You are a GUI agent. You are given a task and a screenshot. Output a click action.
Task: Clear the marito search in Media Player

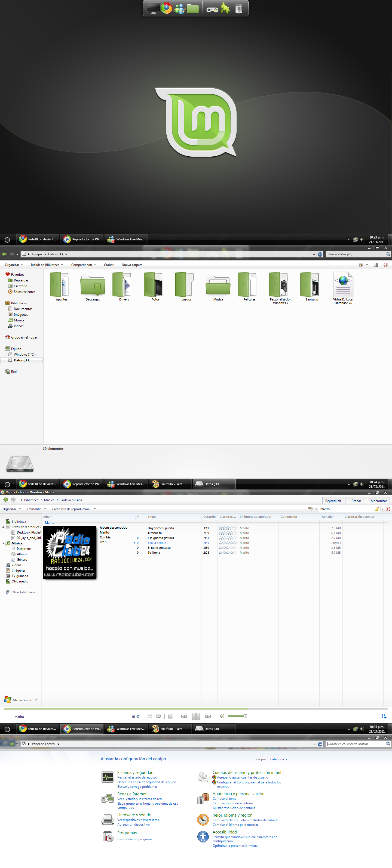click(377, 509)
